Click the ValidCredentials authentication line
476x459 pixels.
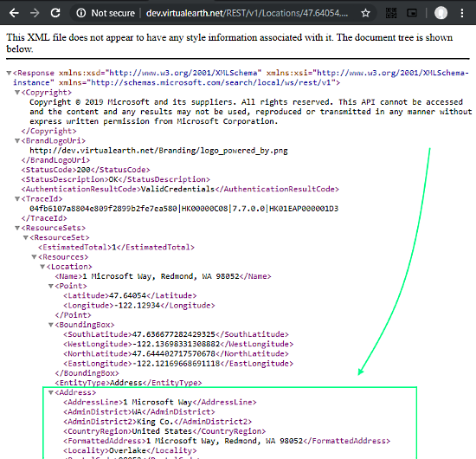pos(180,190)
